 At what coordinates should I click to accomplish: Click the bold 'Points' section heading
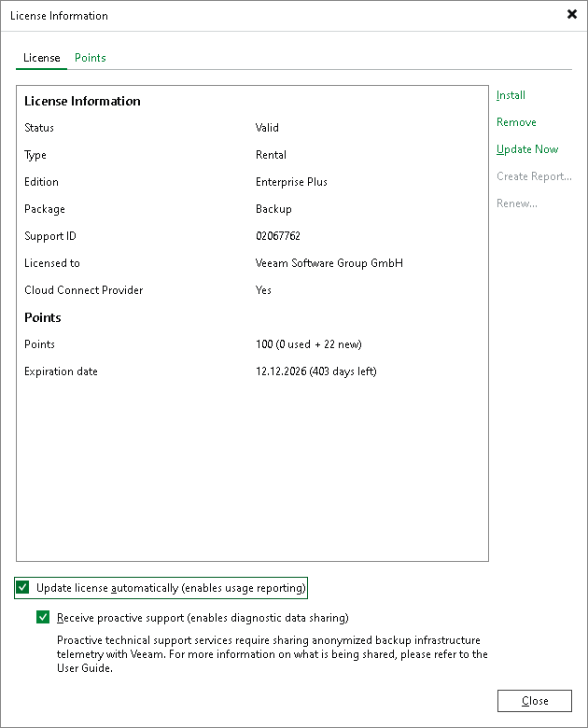[43, 317]
